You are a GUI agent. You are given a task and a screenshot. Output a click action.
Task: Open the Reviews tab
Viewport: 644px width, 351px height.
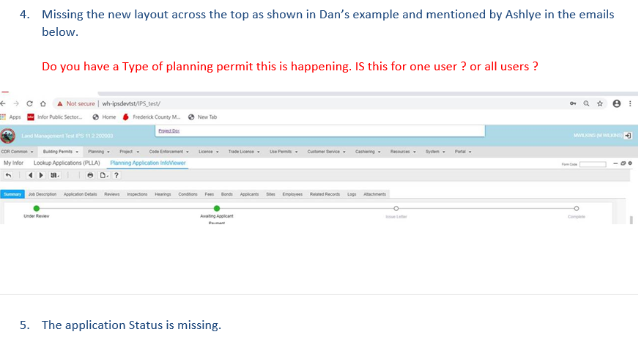click(x=111, y=194)
